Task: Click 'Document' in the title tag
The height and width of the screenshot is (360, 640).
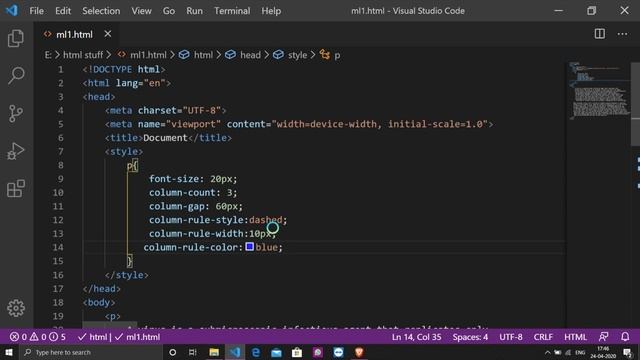Action: (x=165, y=138)
